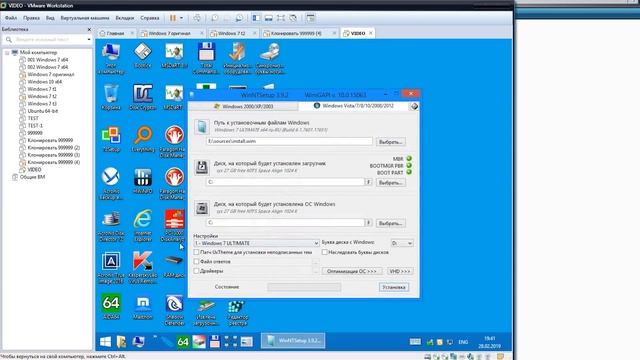The width and height of the screenshot is (640, 360).
Task: Click the VMware show library sidebar toolbar icon
Action: point(256,18)
